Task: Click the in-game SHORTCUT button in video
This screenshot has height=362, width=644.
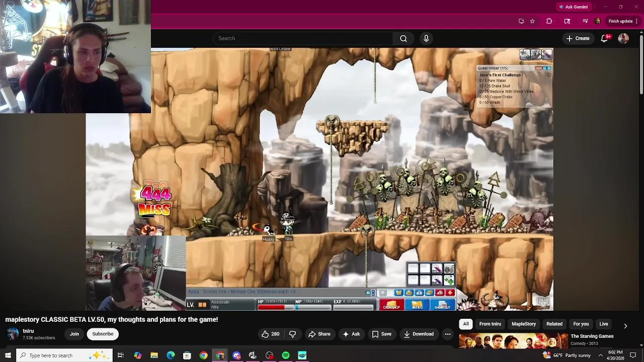Action: coord(442,305)
